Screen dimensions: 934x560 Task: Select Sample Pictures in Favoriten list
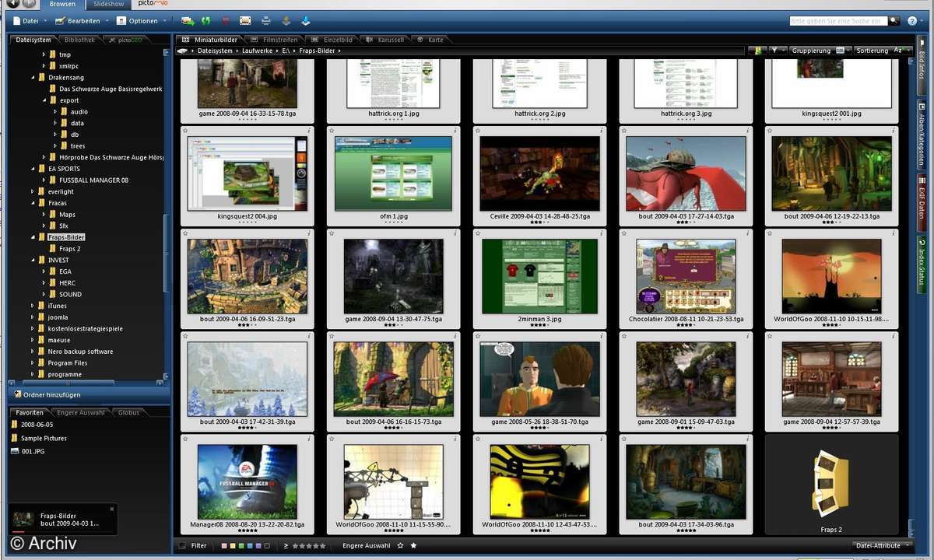[44, 438]
